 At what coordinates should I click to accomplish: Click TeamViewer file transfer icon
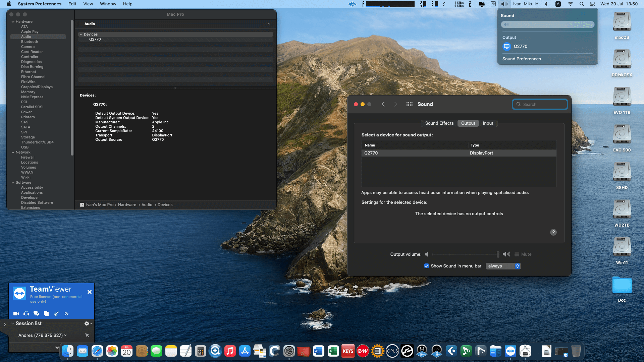(x=46, y=314)
